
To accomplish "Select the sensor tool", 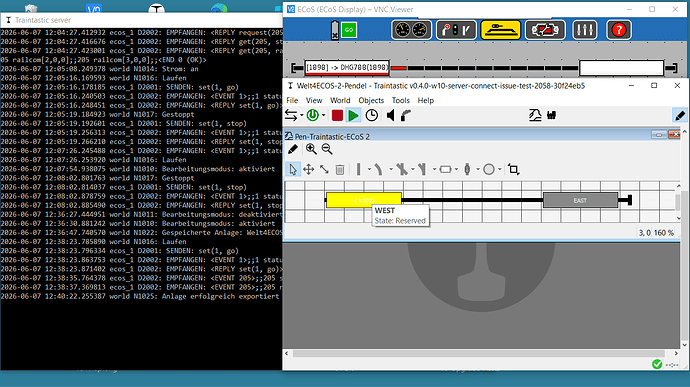I will coord(467,169).
